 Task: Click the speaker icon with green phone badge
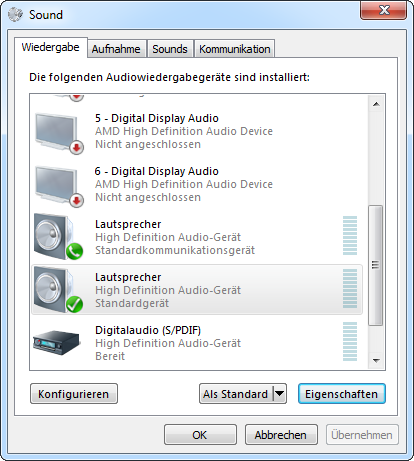58,237
